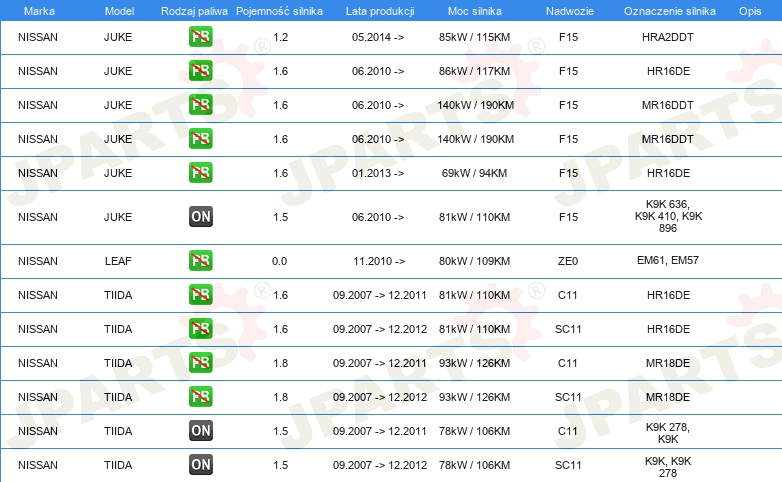Click the LEAF model cell

coord(118,260)
